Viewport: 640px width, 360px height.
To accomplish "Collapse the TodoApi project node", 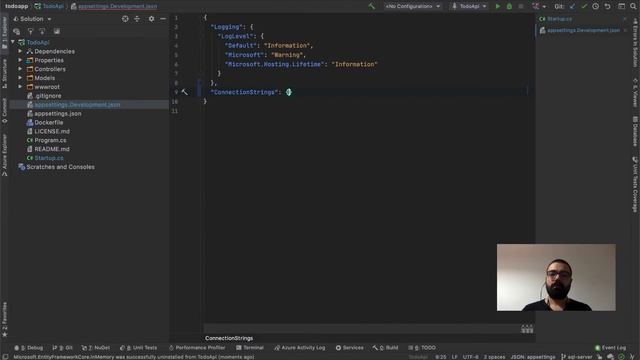I will pyautogui.click(x=13, y=42).
